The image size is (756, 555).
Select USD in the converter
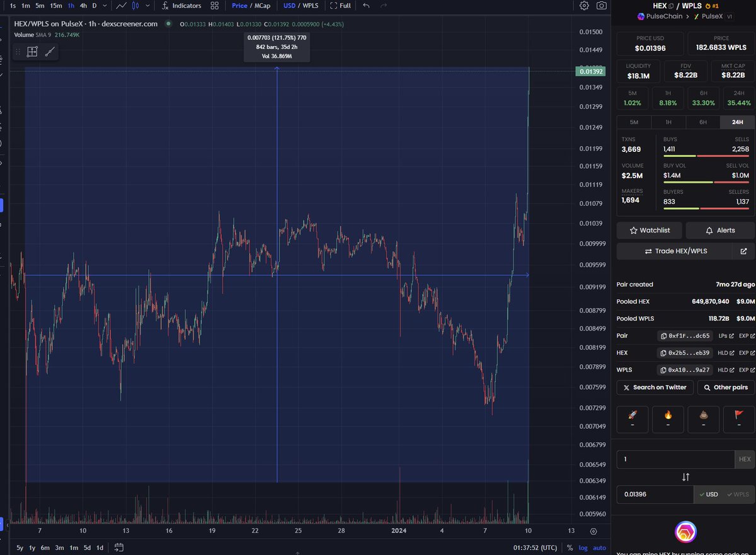(x=707, y=495)
